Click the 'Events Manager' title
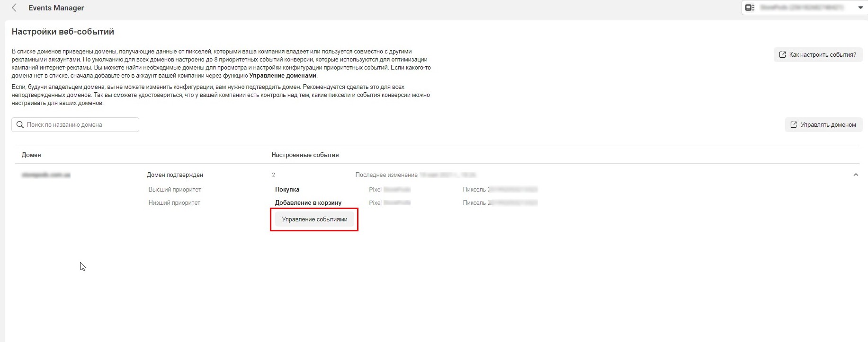The width and height of the screenshot is (868, 342). coord(56,8)
